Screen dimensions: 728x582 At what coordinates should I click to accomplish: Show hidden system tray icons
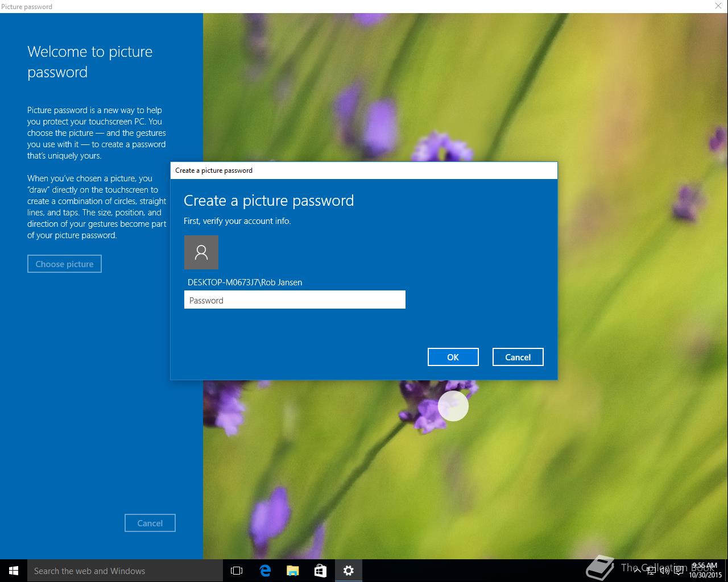pos(638,571)
